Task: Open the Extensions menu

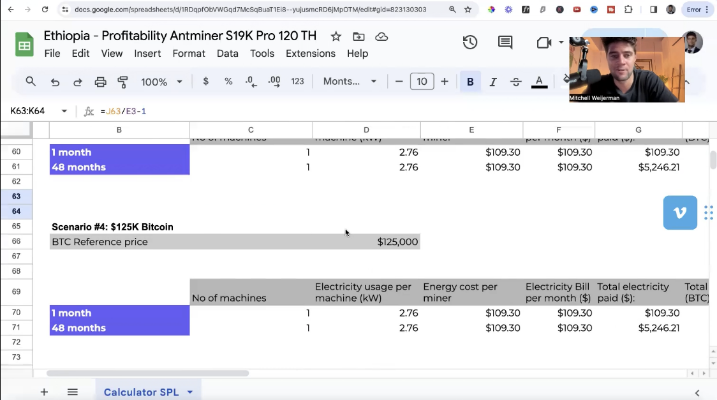Action: 310,53
